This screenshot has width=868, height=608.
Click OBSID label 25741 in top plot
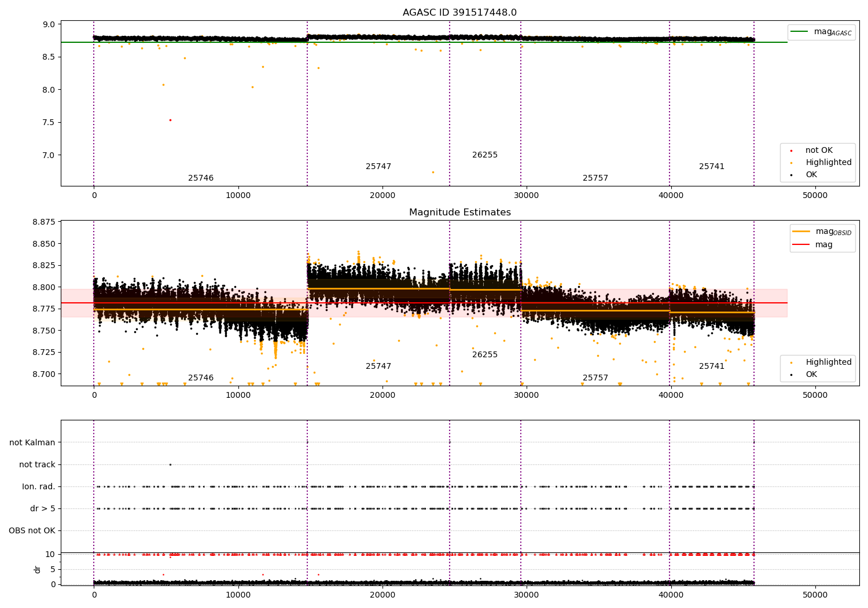[x=712, y=167]
